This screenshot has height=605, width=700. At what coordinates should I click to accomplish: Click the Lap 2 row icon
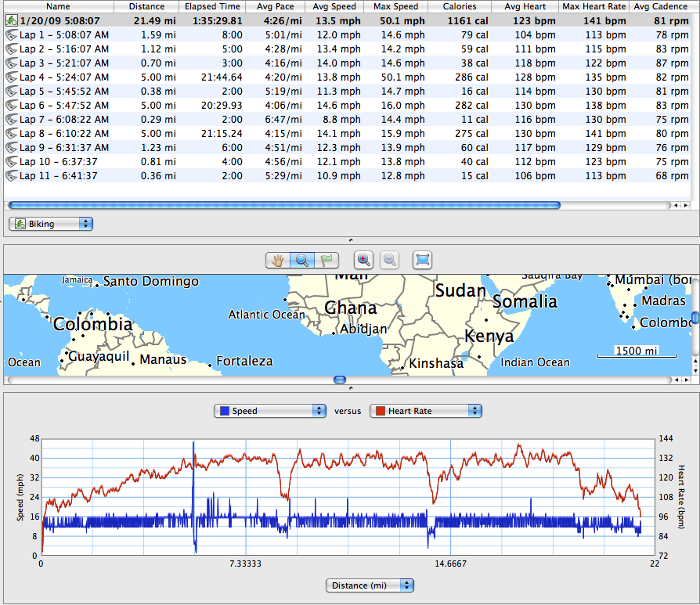(12, 49)
